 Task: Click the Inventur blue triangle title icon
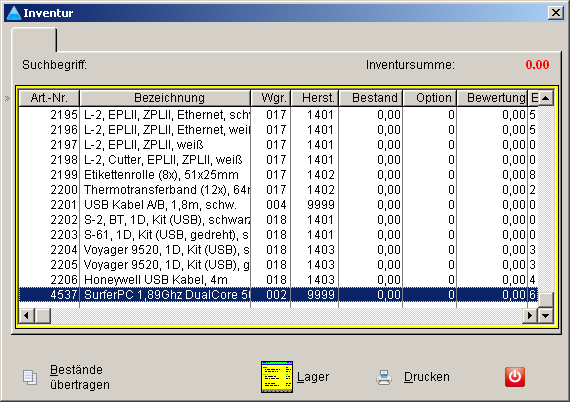(x=14, y=13)
